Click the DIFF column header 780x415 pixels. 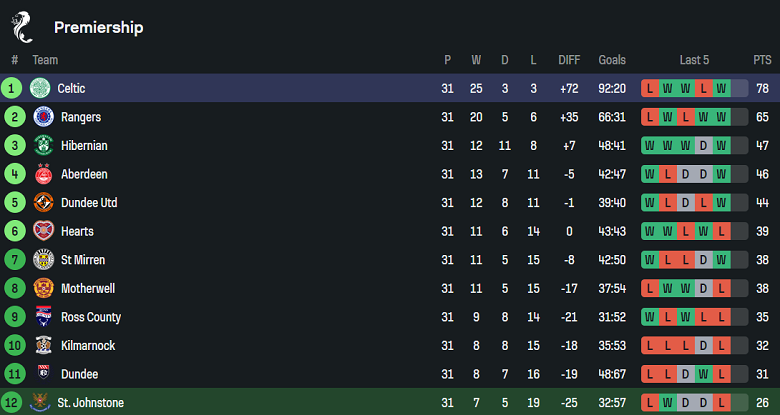click(x=567, y=60)
